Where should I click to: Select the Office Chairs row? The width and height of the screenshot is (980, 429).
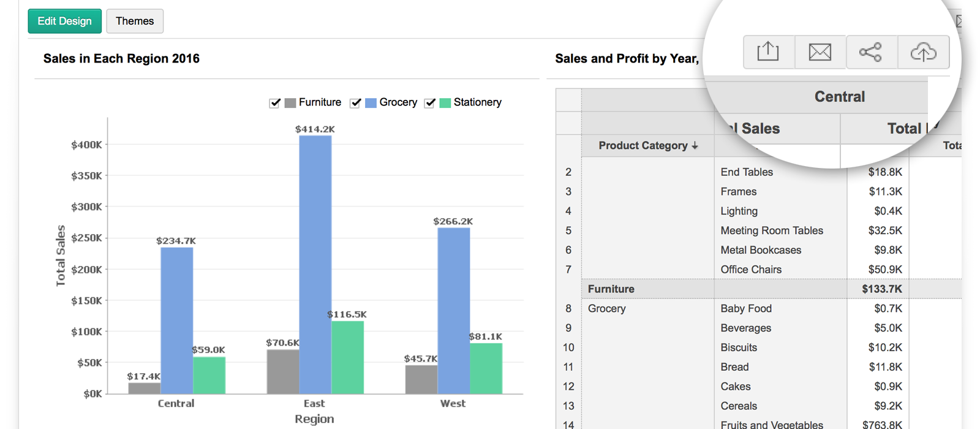(x=751, y=270)
